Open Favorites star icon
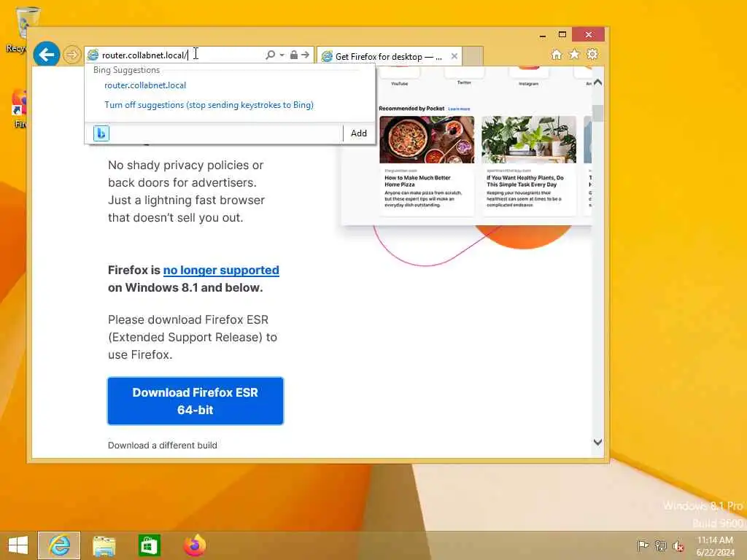 click(575, 54)
